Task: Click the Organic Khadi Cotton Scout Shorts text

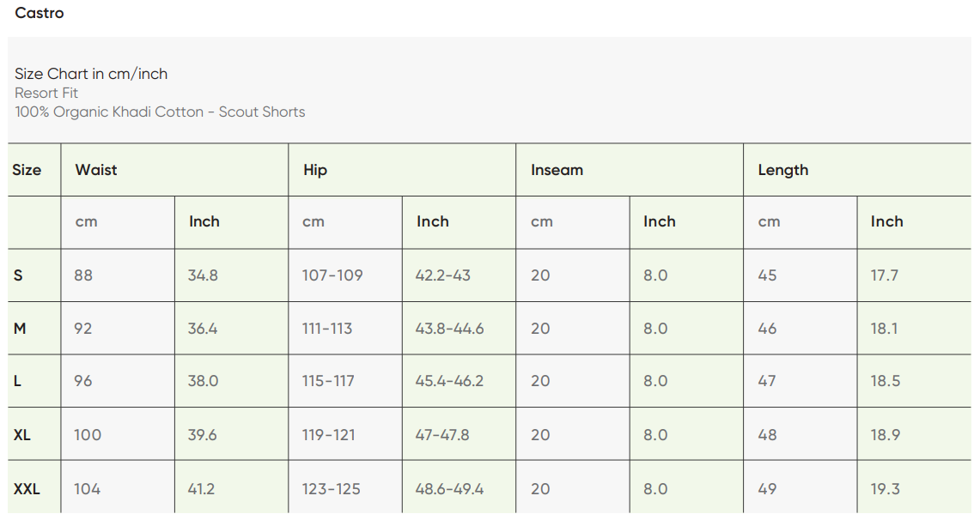Action: coord(160,112)
